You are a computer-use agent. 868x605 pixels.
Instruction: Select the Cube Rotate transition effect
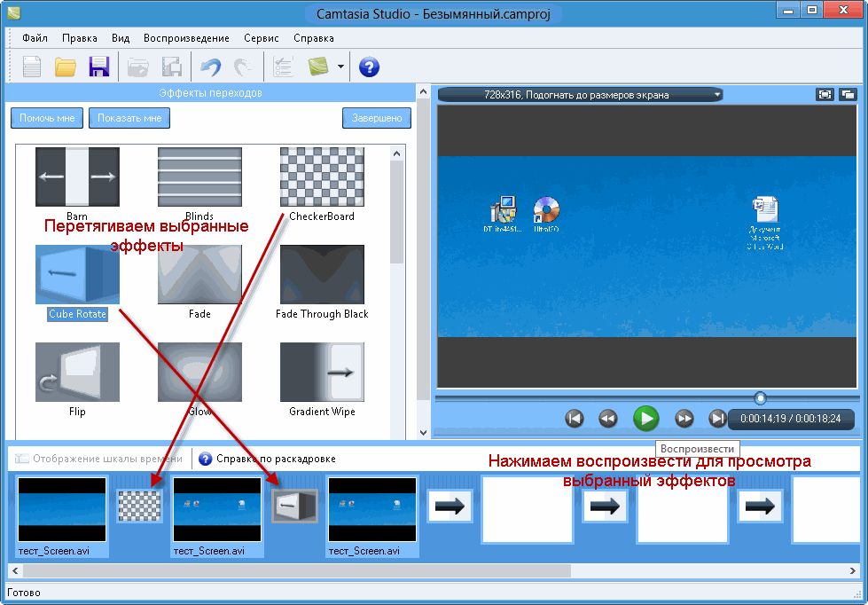click(x=77, y=275)
